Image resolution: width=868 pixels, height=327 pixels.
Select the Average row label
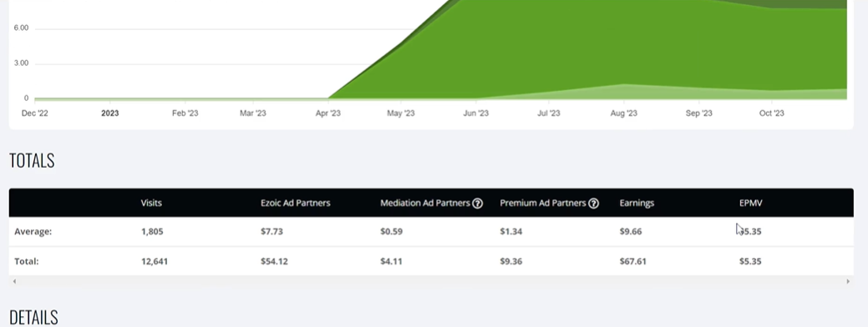pos(33,231)
